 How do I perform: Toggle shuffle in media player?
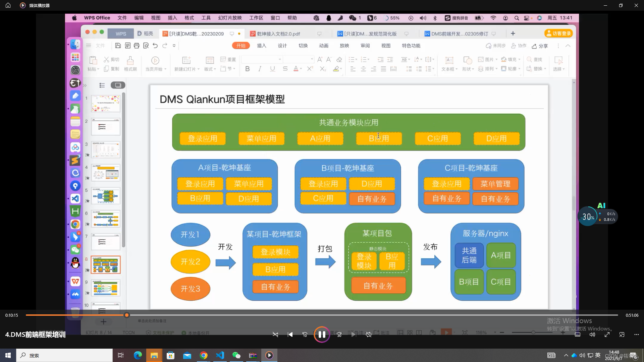pyautogui.click(x=275, y=335)
